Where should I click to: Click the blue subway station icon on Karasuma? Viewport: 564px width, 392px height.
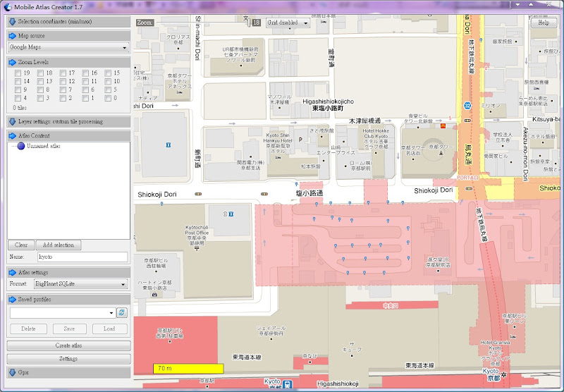467,106
